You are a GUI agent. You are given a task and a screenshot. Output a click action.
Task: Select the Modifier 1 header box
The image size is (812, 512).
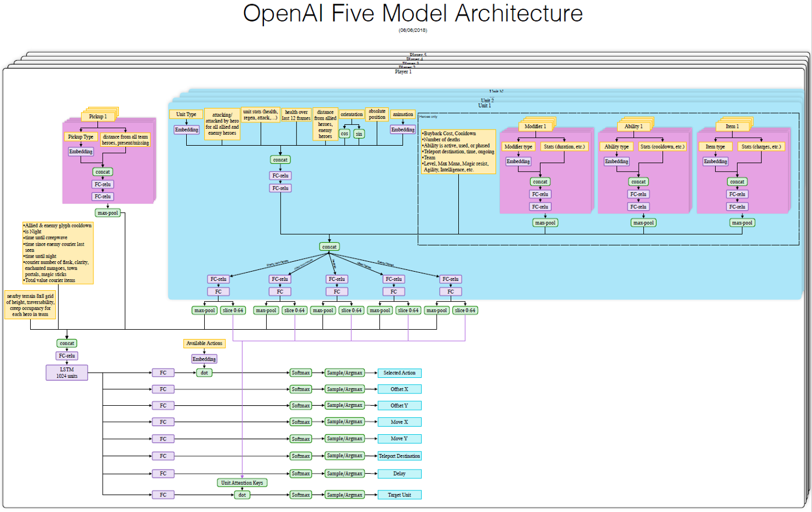point(535,127)
